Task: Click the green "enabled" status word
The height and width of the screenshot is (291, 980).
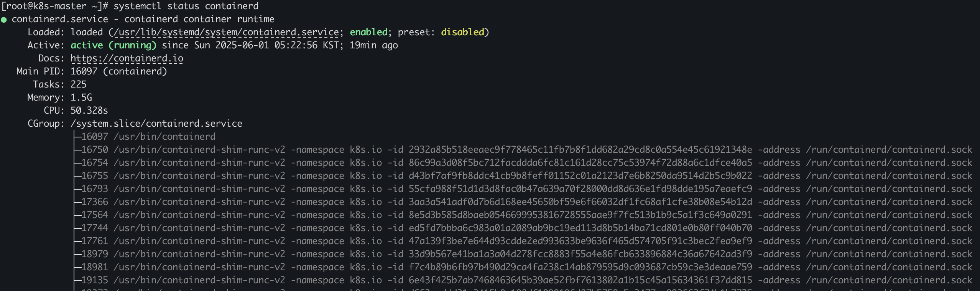Action: pos(368,32)
